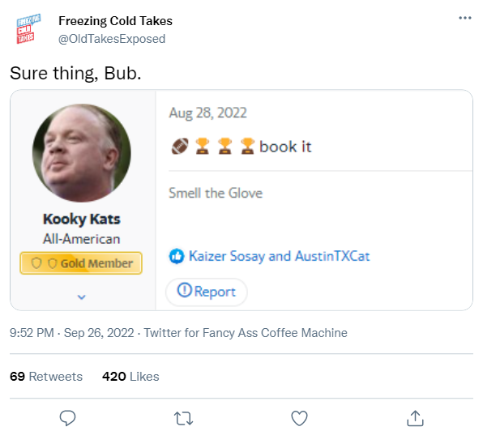The image size is (483, 448).
Task: Retweet using the retweet arrows icon
Action: tap(184, 419)
